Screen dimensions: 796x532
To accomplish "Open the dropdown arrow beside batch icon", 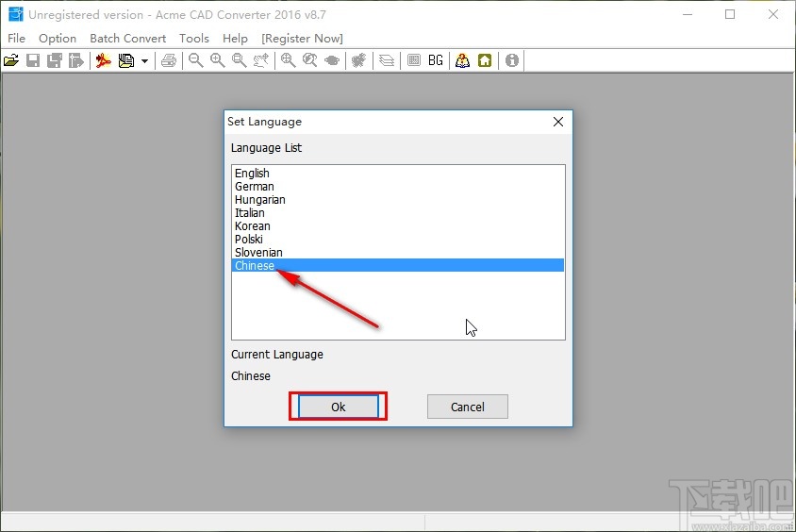I will click(144, 61).
